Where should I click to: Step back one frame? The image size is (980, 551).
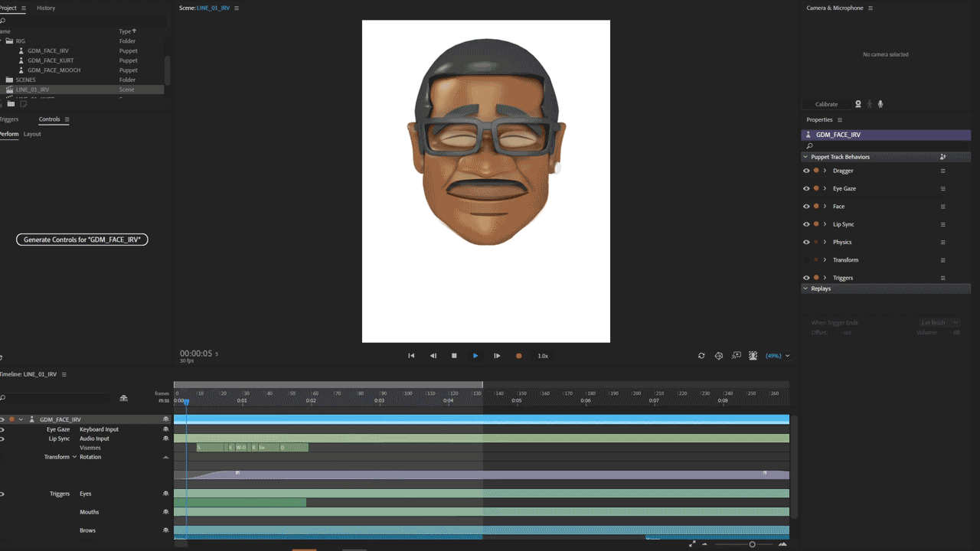[433, 356]
